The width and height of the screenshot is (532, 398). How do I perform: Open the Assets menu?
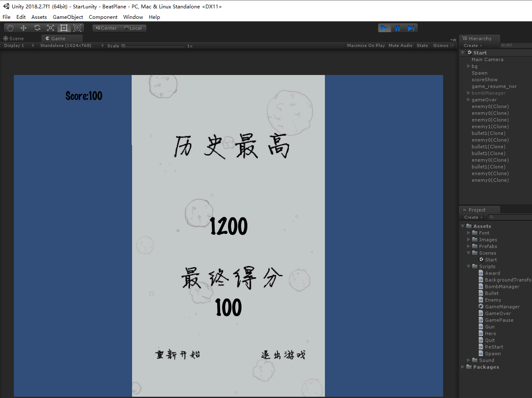tap(39, 17)
